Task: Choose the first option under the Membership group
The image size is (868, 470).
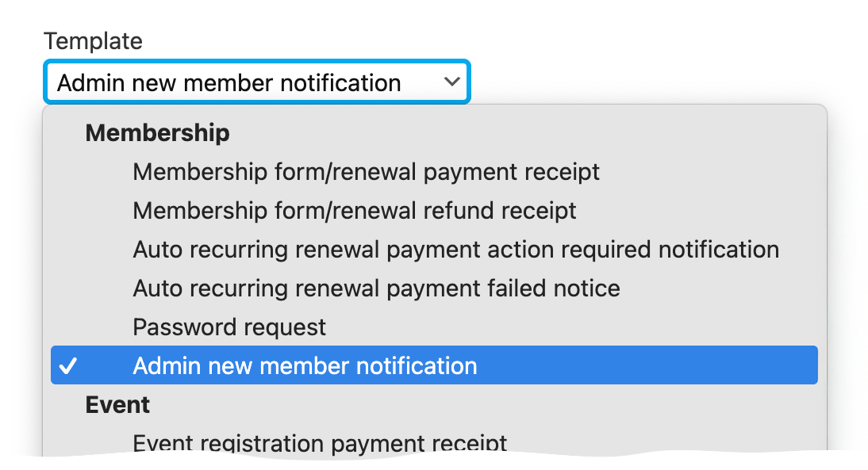Action: coord(366,171)
